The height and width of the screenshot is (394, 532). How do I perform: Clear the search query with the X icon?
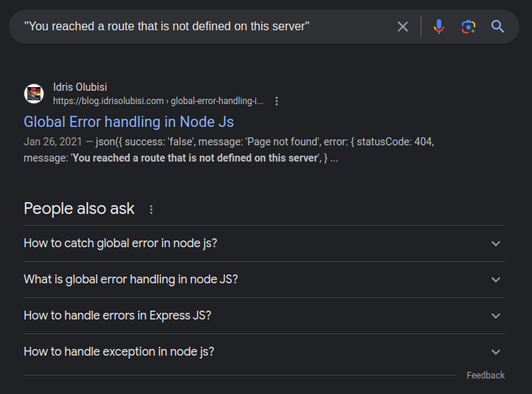tap(403, 27)
